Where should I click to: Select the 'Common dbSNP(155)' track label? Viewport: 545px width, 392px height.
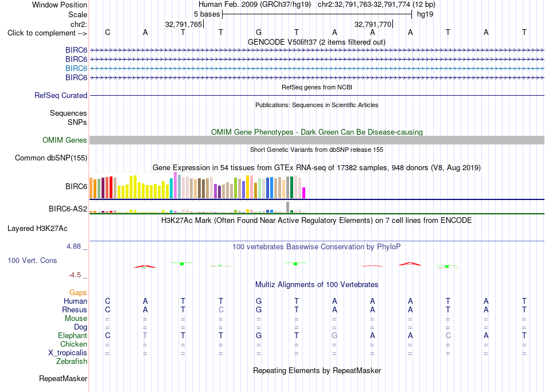(x=50, y=158)
